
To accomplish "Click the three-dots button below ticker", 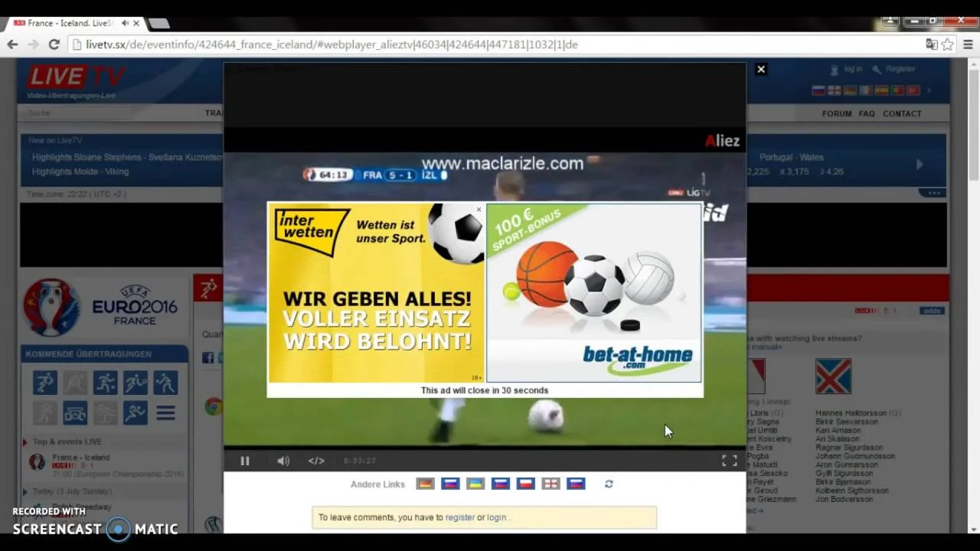I will point(934,193).
